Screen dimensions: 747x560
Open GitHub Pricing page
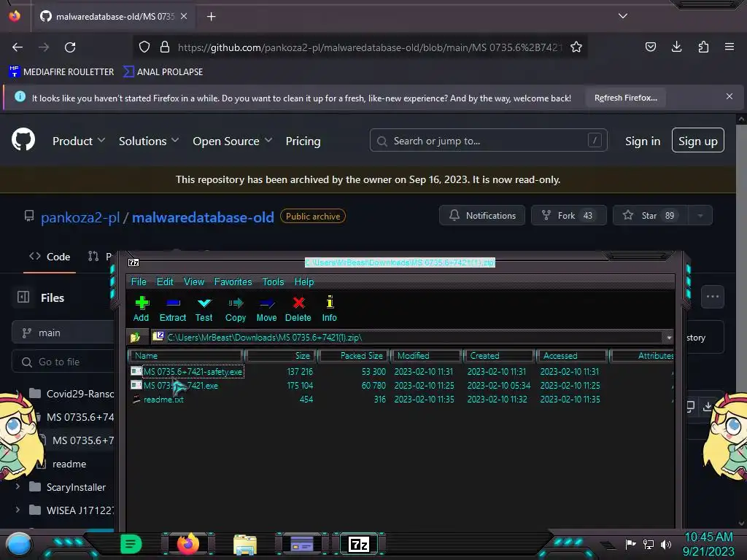coord(303,141)
